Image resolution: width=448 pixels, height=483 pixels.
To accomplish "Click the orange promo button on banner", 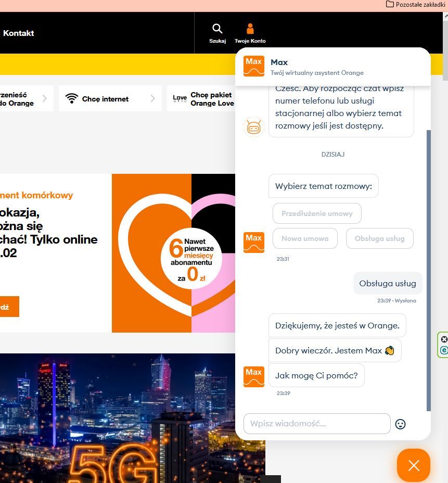I will [9, 307].
